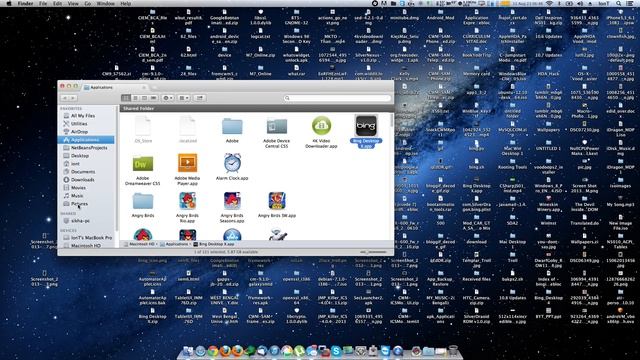Select Angry Birds Rio.app
Image resolution: width=640 pixels, height=360 pixels.
point(187,200)
